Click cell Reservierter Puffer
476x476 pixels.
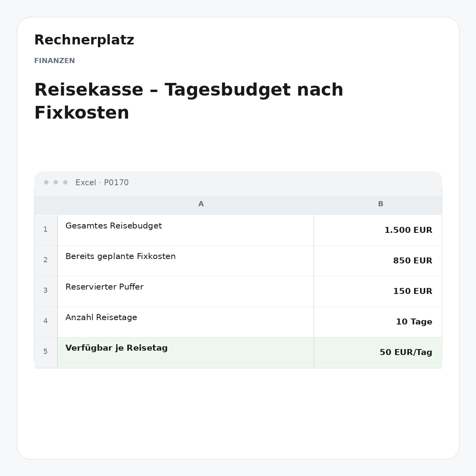tap(186, 292)
